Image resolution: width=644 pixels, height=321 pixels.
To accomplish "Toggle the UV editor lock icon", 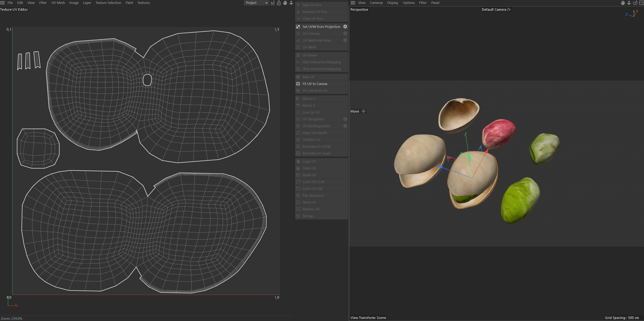I will (279, 3).
